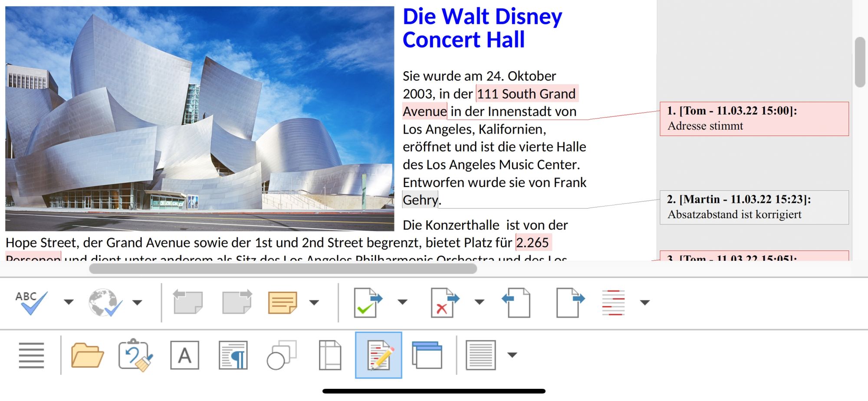Reject change with red X page icon
Viewport: 868px width, 401px height.
pos(445,302)
